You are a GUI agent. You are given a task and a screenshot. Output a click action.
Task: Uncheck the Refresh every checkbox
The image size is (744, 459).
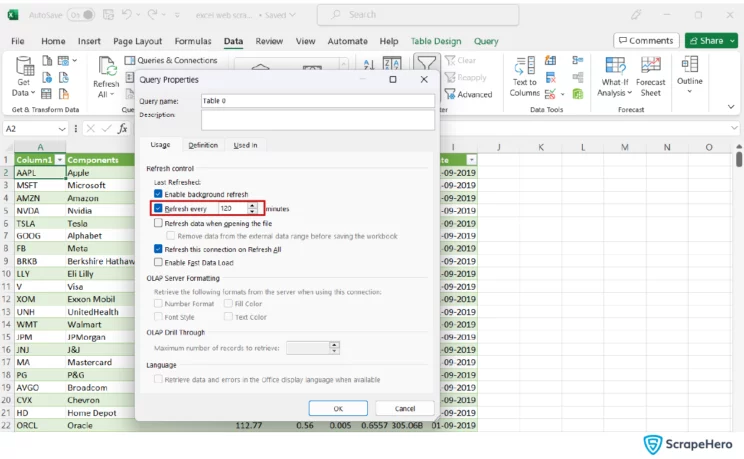tap(158, 208)
